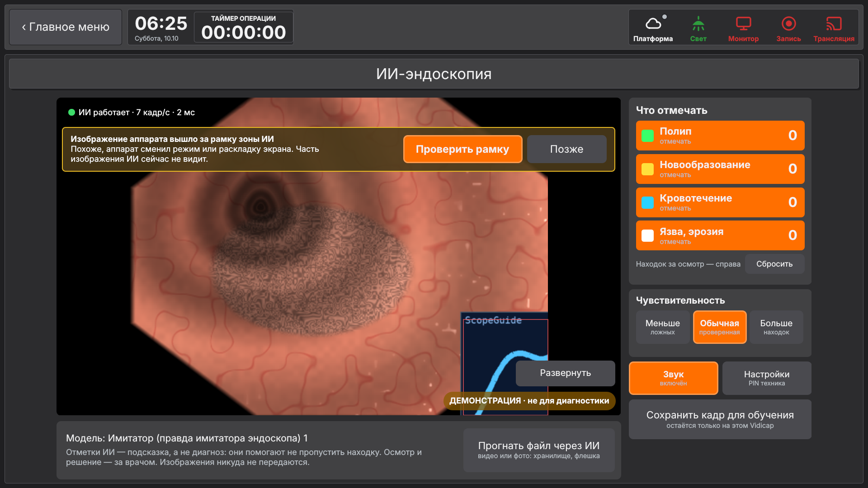Toggle the Полип marking
This screenshot has height=488, width=868.
pyautogui.click(x=720, y=136)
